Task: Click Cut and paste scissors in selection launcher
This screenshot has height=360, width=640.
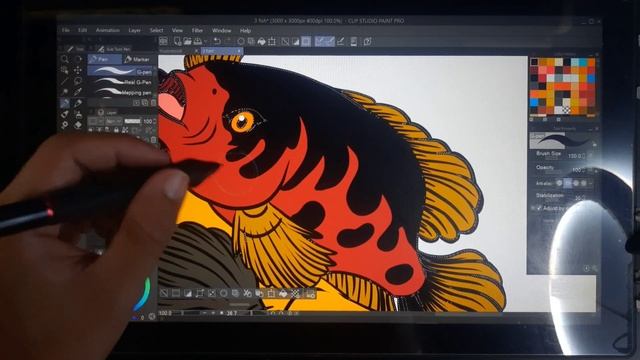Action: coord(247,293)
